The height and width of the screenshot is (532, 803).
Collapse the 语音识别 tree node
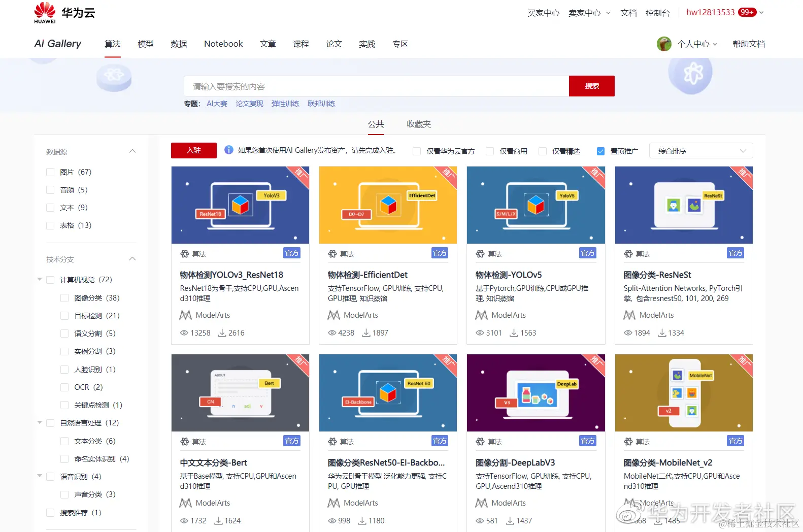[40, 476]
